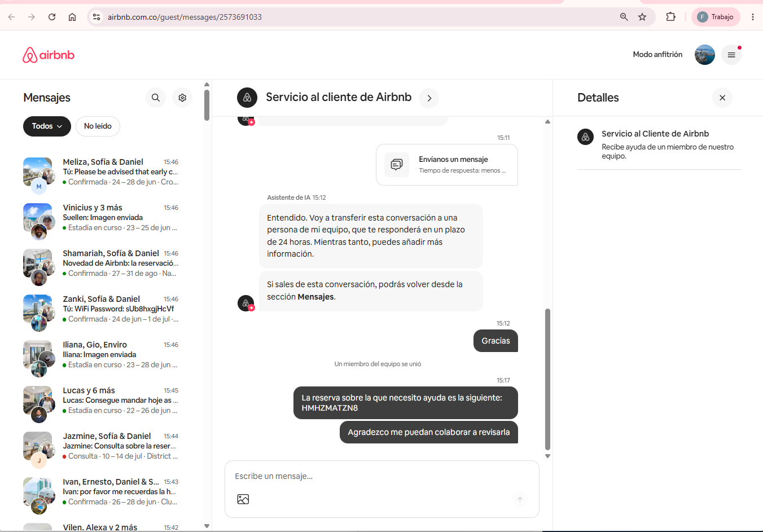The height and width of the screenshot is (532, 763).
Task: Search messages with the magnifier icon
Action: coord(156,98)
